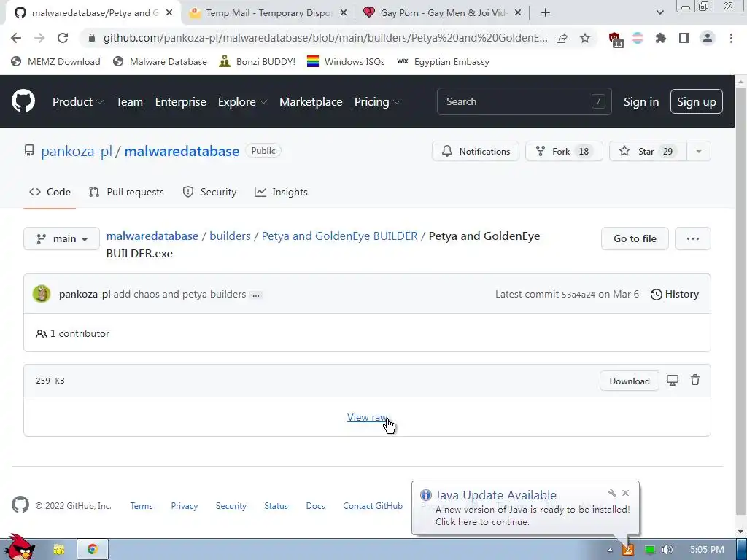
Task: Click Marketplace in GitHub header
Action: tap(311, 102)
